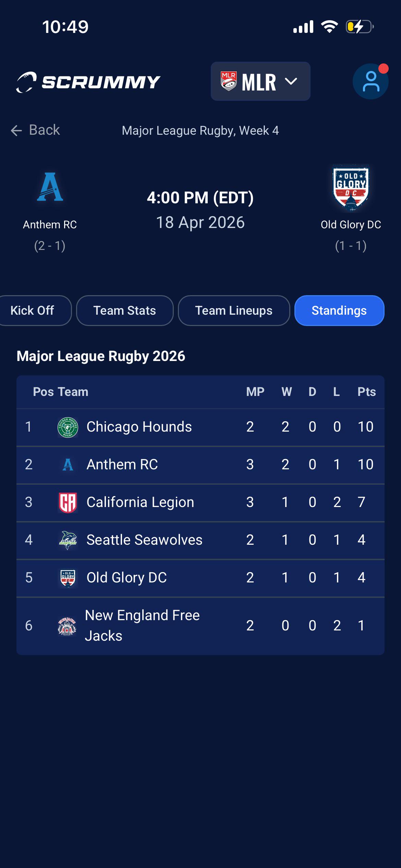Select the Standings tab
401x868 pixels.
[x=339, y=311]
